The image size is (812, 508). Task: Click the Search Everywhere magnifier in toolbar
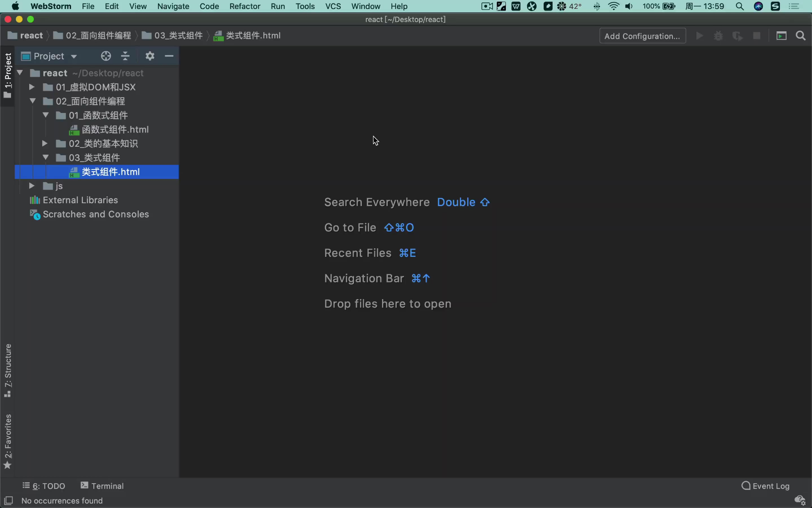click(x=801, y=36)
